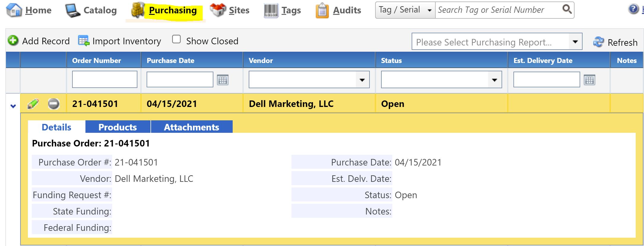Open the Sites menu
644x246 pixels.
click(239, 10)
